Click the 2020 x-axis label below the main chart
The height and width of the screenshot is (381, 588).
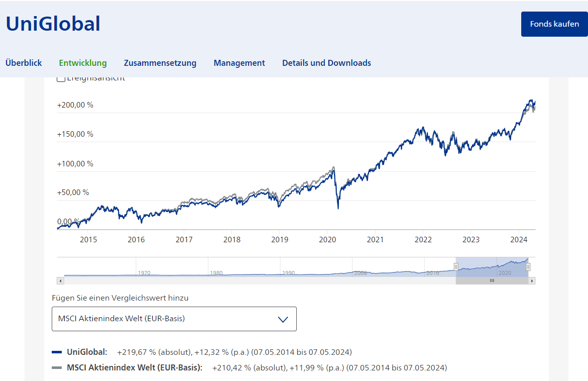click(x=327, y=239)
